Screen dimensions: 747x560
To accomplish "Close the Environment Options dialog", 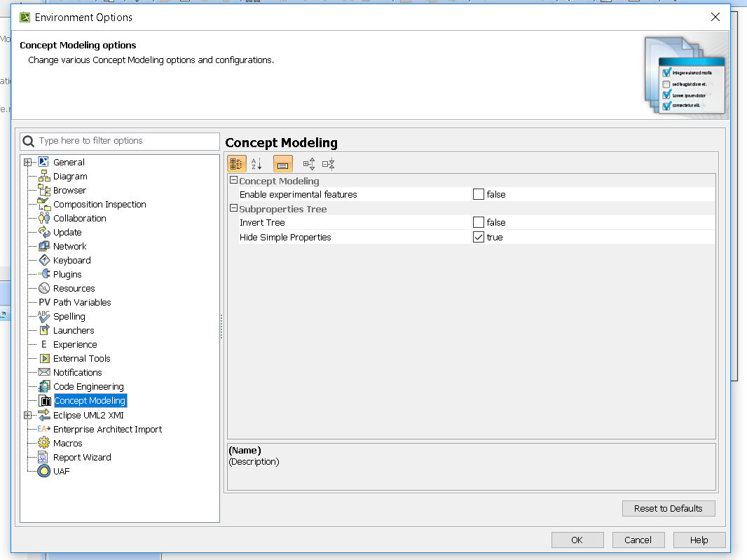I will 715,17.
